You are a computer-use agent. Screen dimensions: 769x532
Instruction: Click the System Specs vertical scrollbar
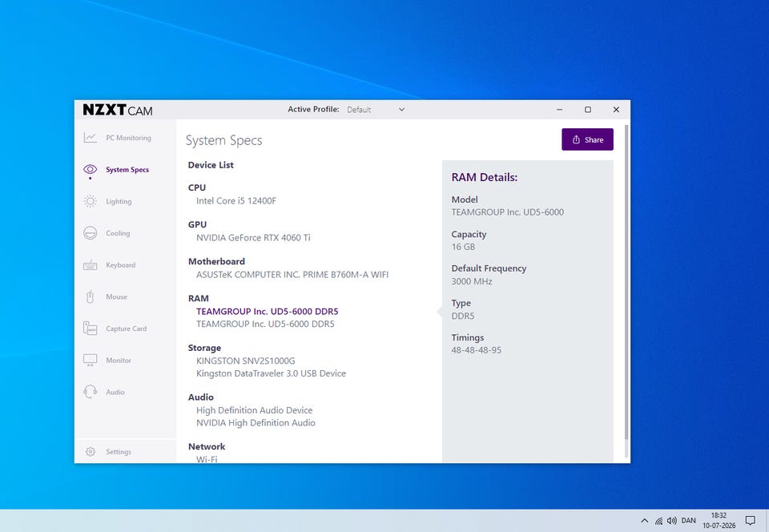[x=626, y=282]
